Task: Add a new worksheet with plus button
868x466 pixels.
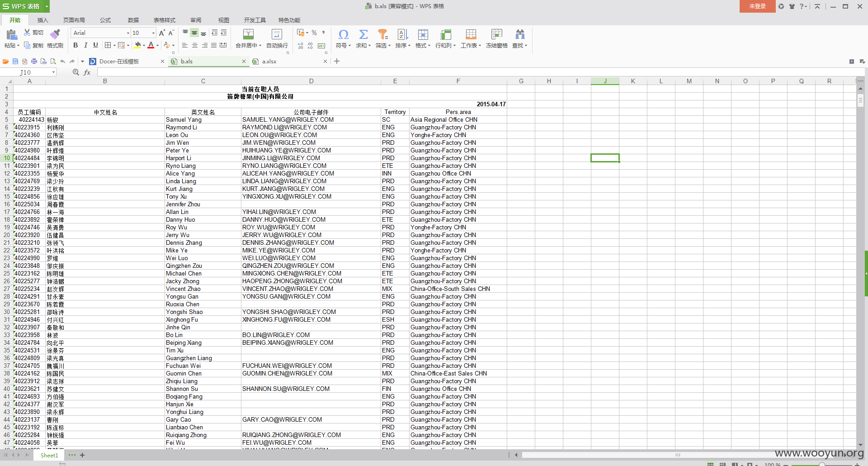Action: click(82, 455)
